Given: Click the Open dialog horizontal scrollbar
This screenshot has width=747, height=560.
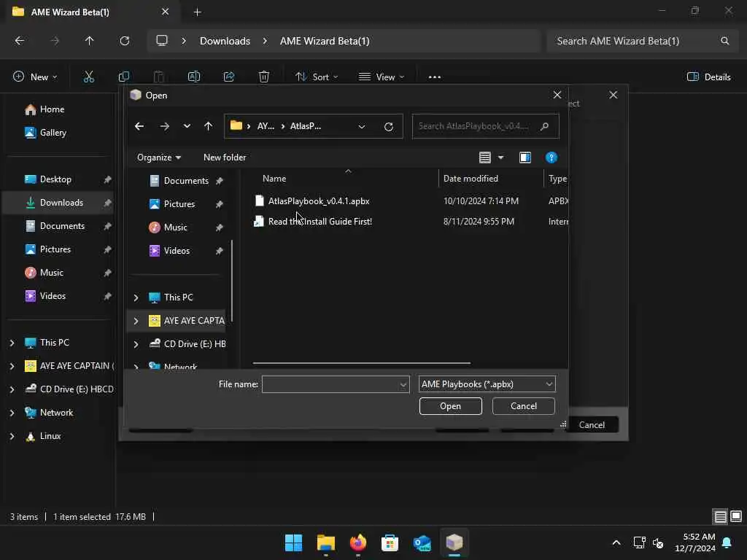Looking at the screenshot, I should [362, 363].
